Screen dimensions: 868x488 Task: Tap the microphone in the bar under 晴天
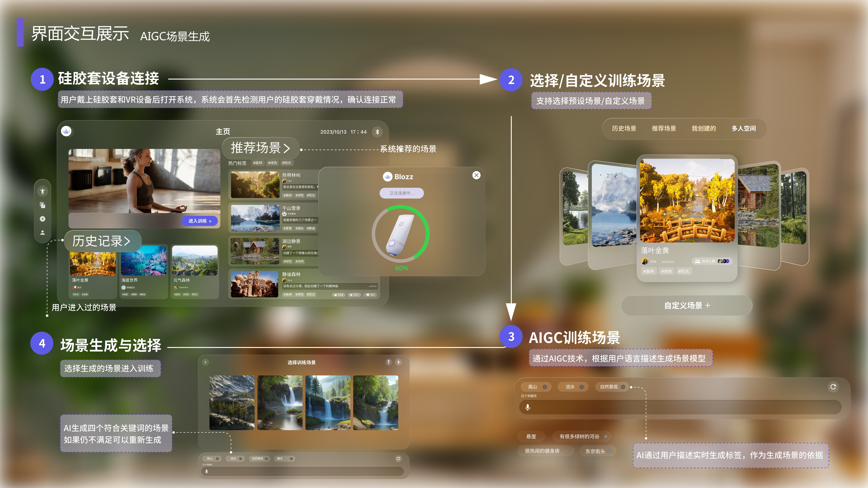[207, 472]
